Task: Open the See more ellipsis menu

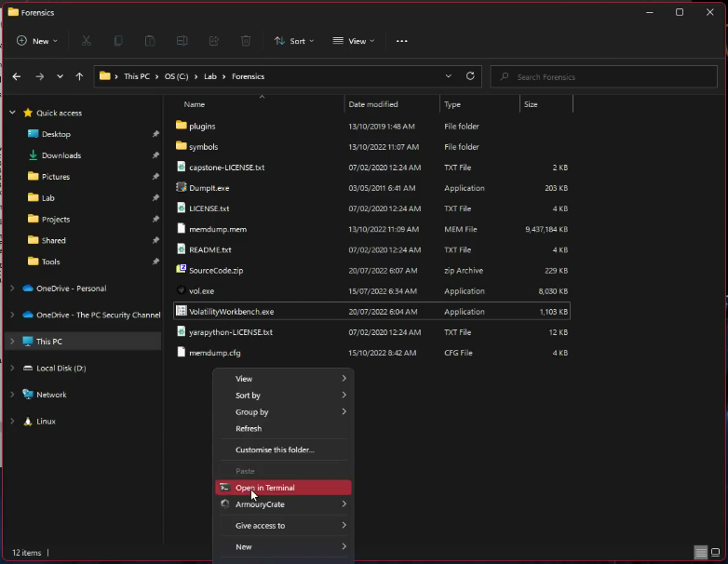Action: click(x=402, y=41)
